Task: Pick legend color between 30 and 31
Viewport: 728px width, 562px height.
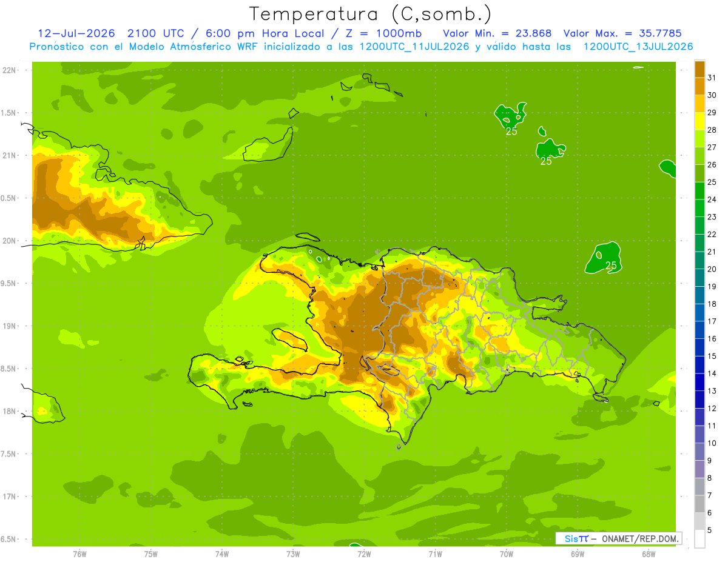Action: [x=699, y=86]
